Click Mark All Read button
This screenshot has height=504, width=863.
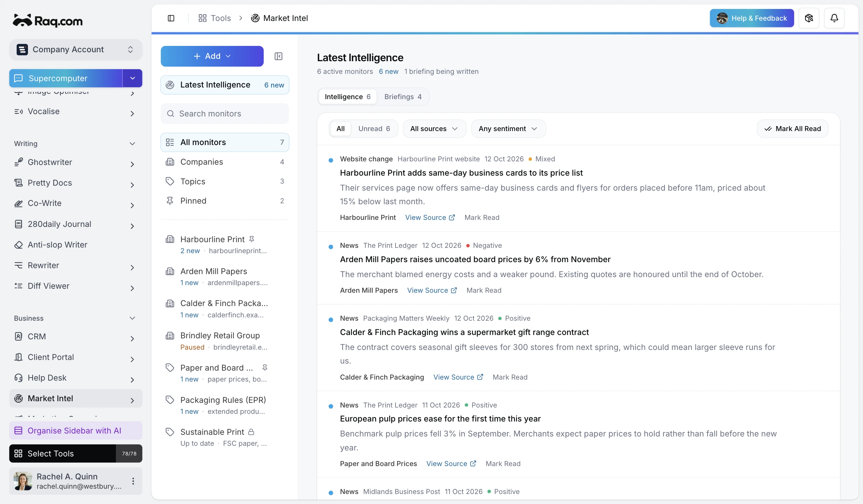pyautogui.click(x=792, y=129)
